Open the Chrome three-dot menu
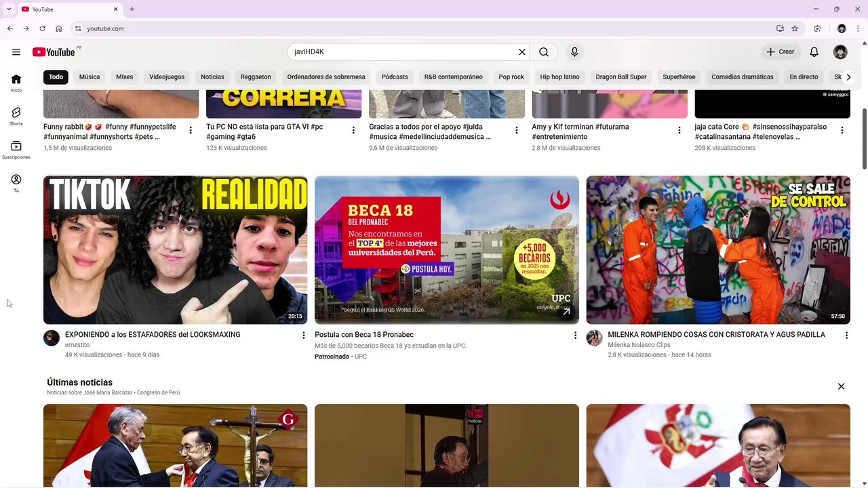 coord(858,28)
